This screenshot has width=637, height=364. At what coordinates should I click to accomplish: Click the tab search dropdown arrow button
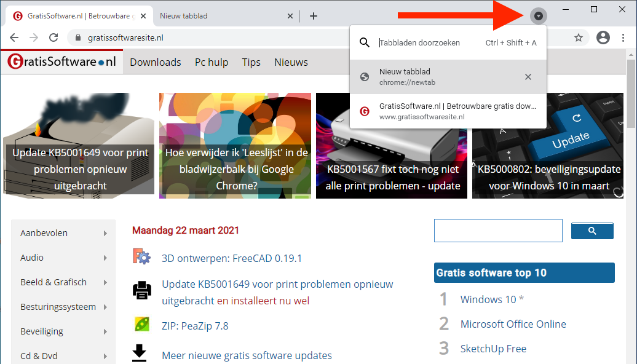(x=539, y=16)
